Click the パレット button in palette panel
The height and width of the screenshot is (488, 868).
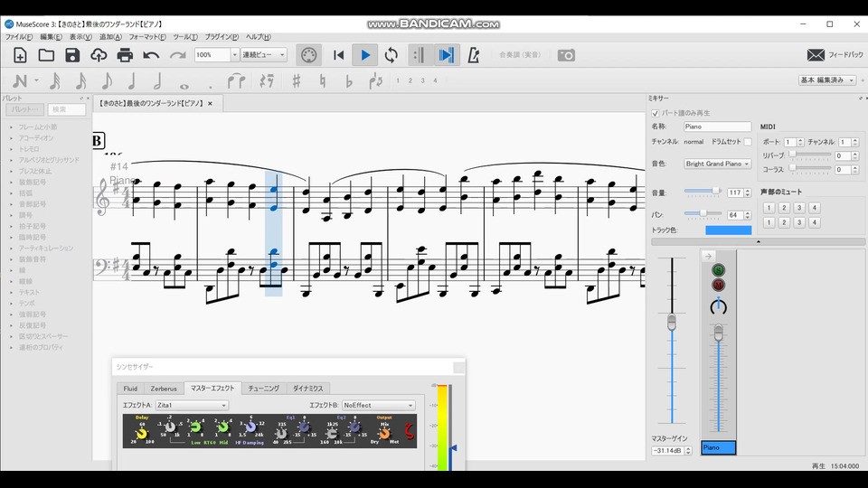(x=25, y=109)
